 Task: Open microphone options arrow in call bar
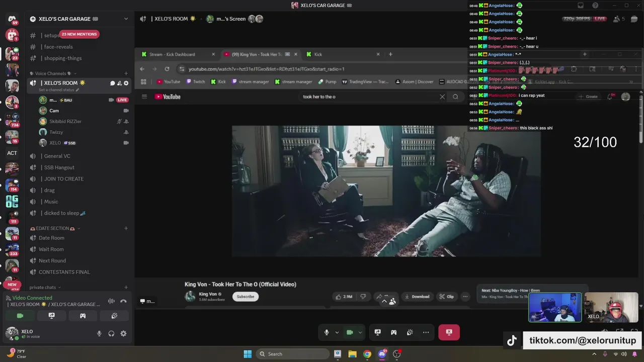coord(337,332)
